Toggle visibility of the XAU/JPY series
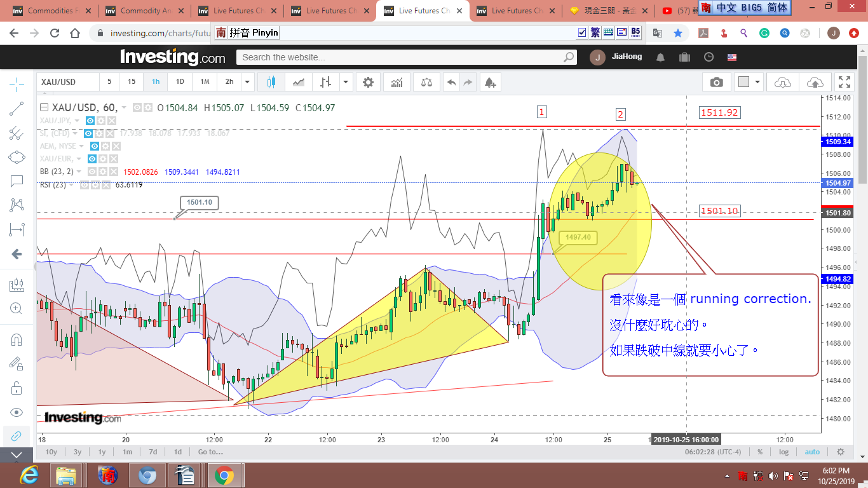Viewport: 868px width, 488px height. coord(90,121)
